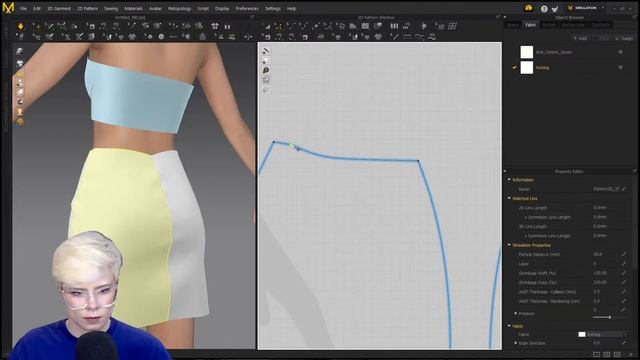Click first layout icon at bottom right corner
This screenshot has width=640, height=360.
coord(596,355)
